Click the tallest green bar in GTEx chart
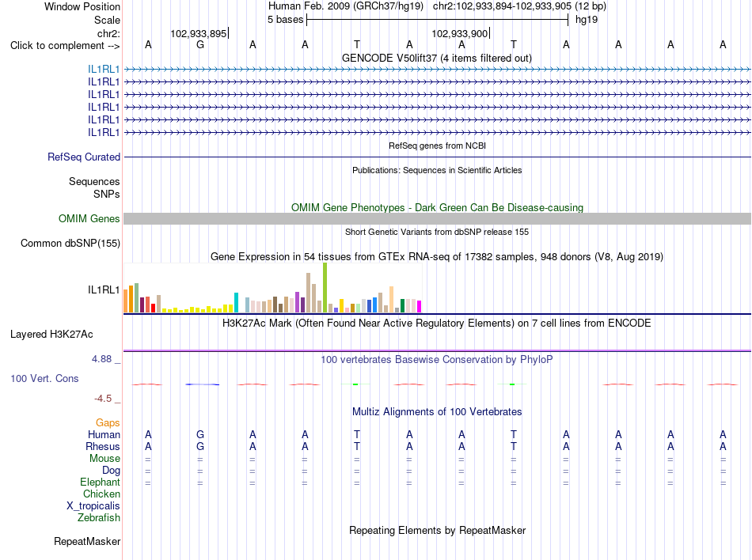The height and width of the screenshot is (560, 752). pyautogui.click(x=325, y=287)
